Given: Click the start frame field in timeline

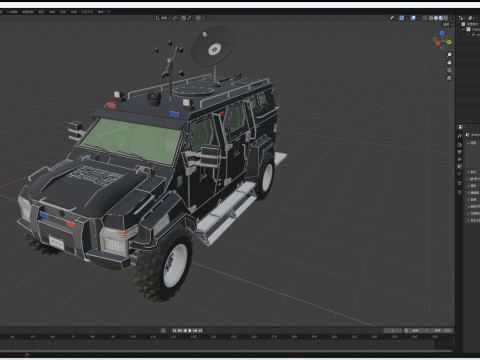Looking at the screenshot, I should pos(421,330).
